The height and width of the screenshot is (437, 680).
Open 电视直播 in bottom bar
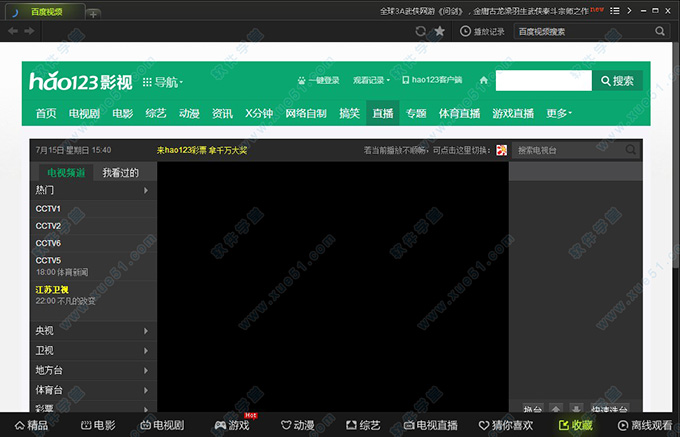pyautogui.click(x=431, y=425)
